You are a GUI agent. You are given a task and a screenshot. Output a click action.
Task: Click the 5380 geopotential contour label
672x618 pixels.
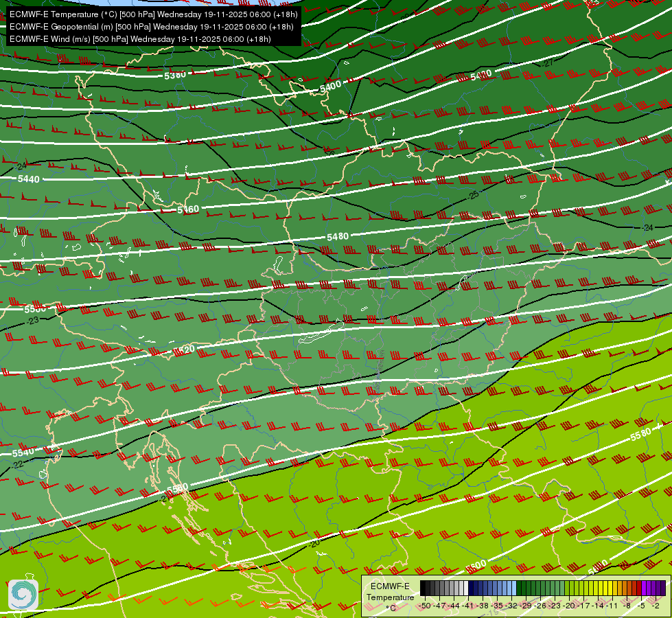click(175, 76)
